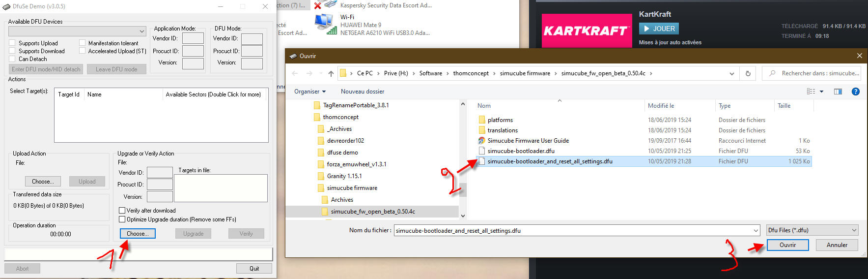Sort files by the Taille column
Screen dimensions: 868x279
tap(794, 106)
